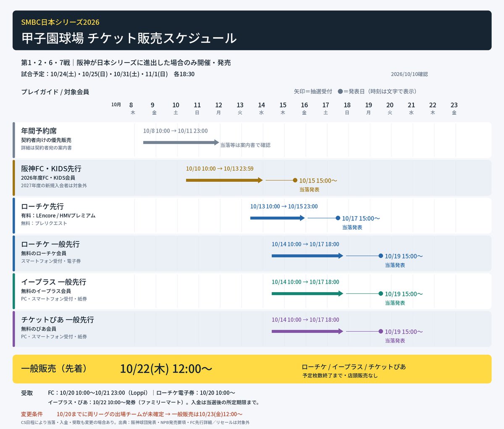504x429 pixels.
Task: Click the gray legend dot beside ＝発表日
Action: (x=340, y=91)
